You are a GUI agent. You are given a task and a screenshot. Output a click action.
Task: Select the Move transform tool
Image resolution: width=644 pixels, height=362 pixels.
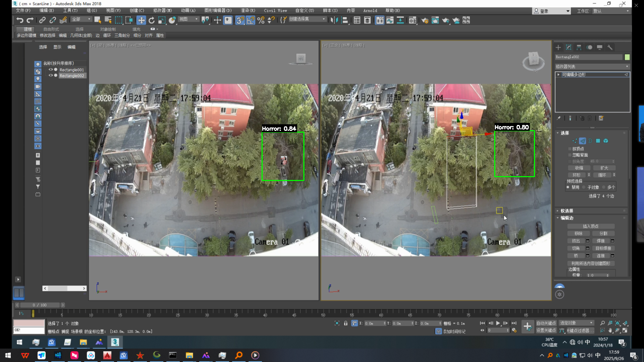click(141, 20)
